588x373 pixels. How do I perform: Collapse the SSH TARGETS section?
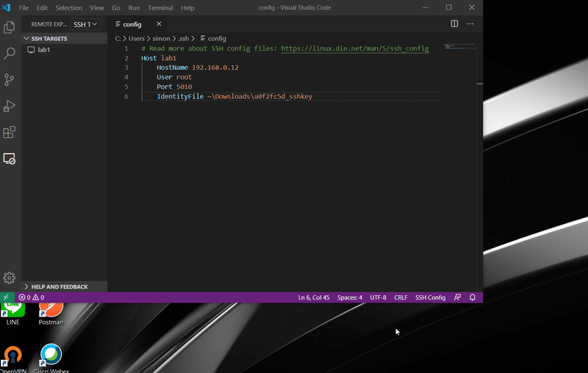pyautogui.click(x=64, y=39)
